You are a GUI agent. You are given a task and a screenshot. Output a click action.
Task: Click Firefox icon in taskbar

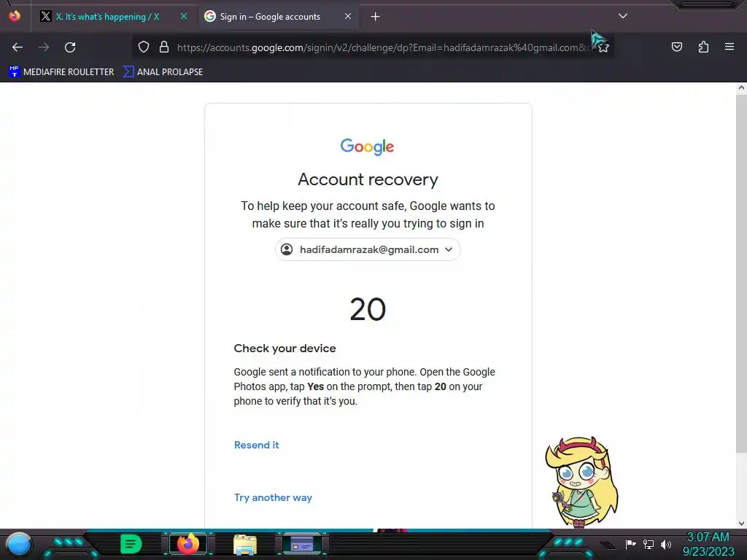click(x=187, y=544)
